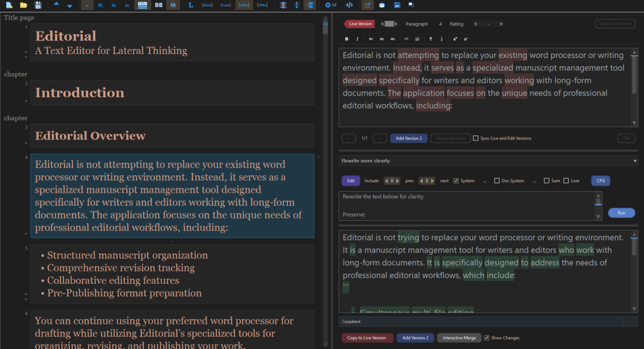Click the Edit button in prompt section

tap(351, 181)
